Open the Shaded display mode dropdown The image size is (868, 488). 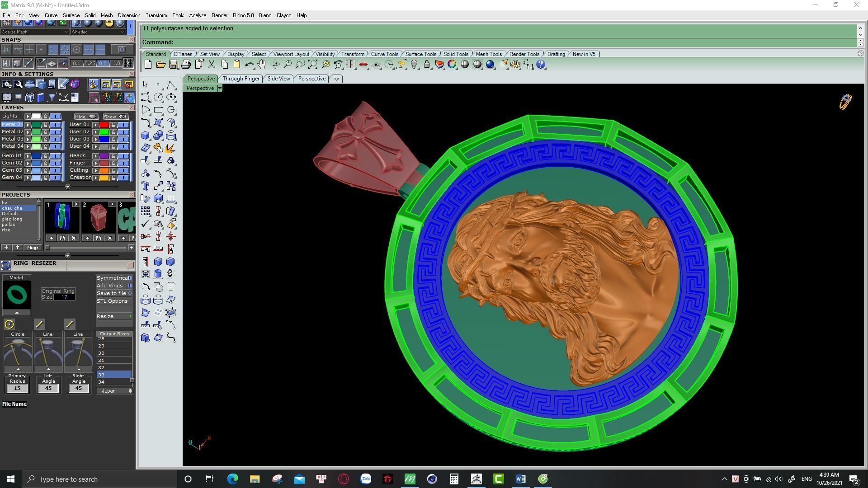click(x=98, y=32)
